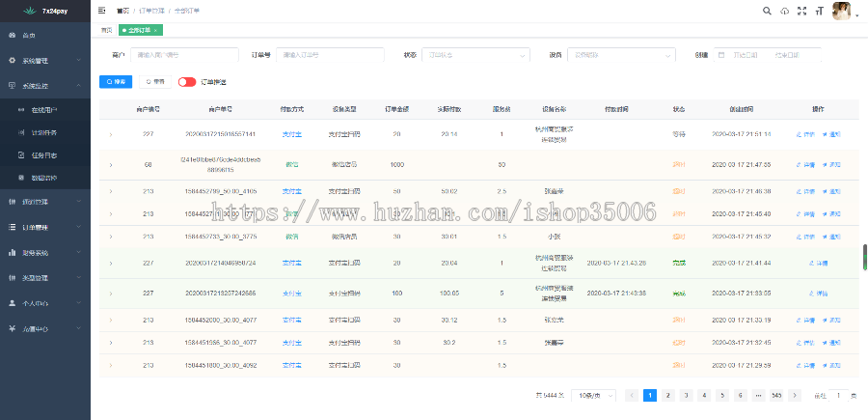Click the start date field of 创建 range
The image size is (868, 420).
pyautogui.click(x=746, y=55)
